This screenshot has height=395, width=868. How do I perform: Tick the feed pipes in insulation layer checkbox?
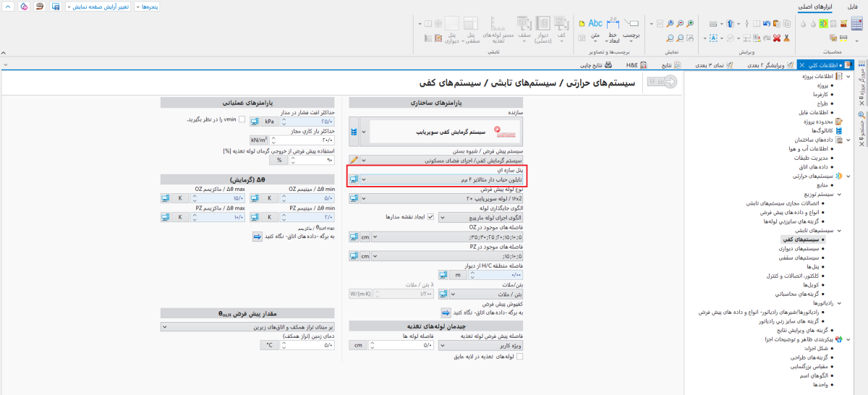519,356
